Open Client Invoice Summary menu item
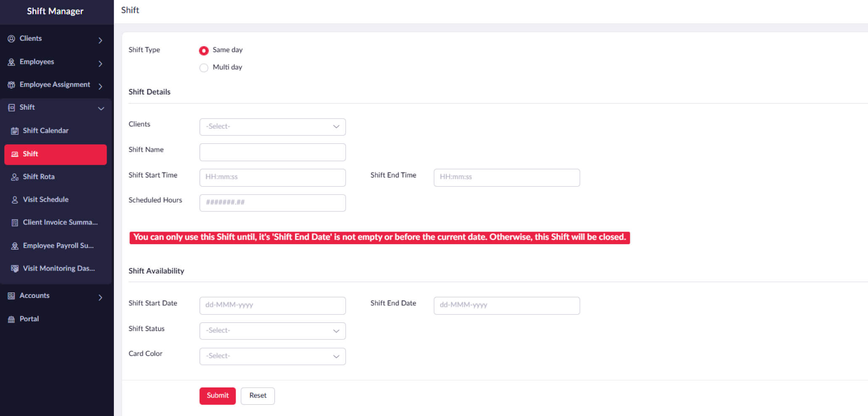Image resolution: width=868 pixels, height=416 pixels. [x=60, y=222]
